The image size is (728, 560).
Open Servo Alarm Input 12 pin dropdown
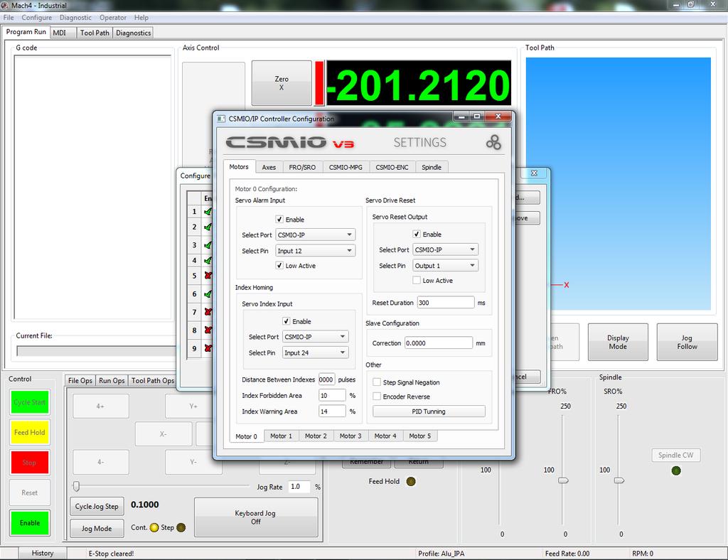[315, 251]
